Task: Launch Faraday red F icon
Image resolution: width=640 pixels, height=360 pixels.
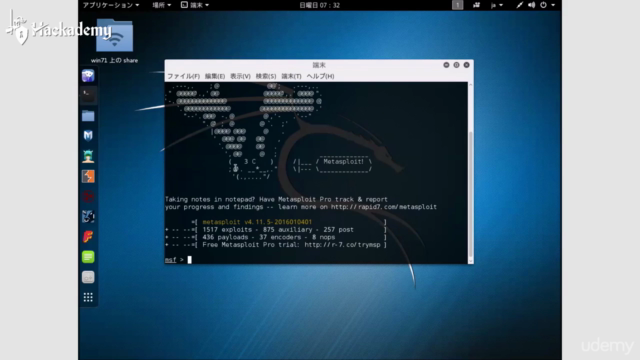Action: (88, 237)
